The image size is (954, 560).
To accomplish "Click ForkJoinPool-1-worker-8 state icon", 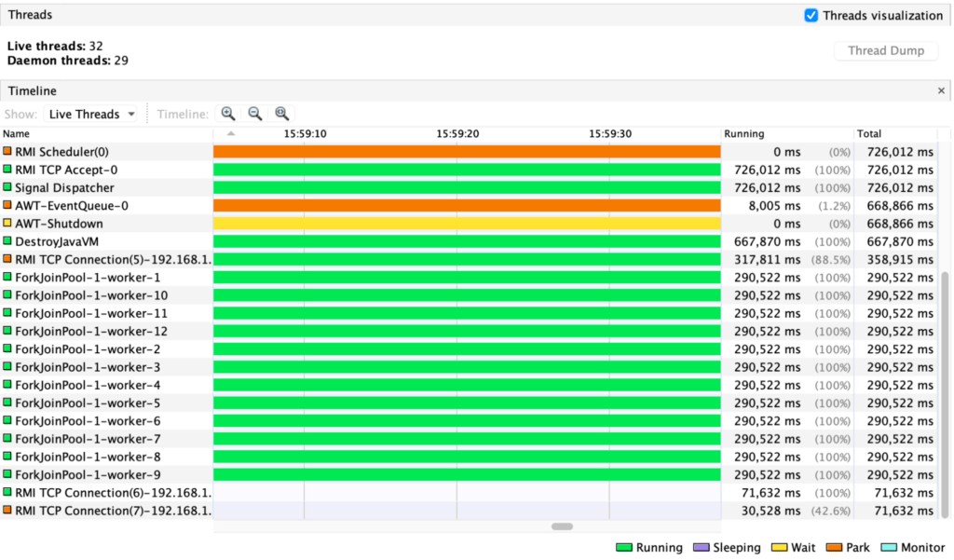I will click(x=7, y=457).
